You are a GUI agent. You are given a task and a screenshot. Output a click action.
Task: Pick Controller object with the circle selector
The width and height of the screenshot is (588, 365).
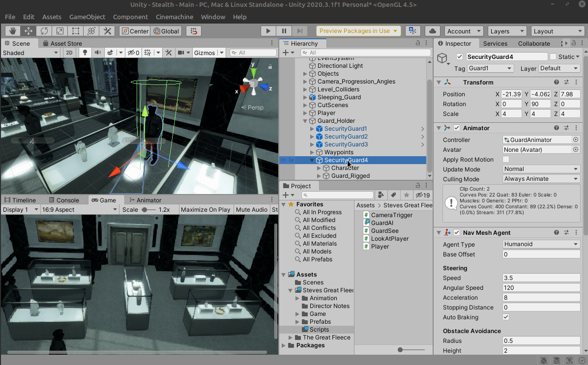coord(576,140)
